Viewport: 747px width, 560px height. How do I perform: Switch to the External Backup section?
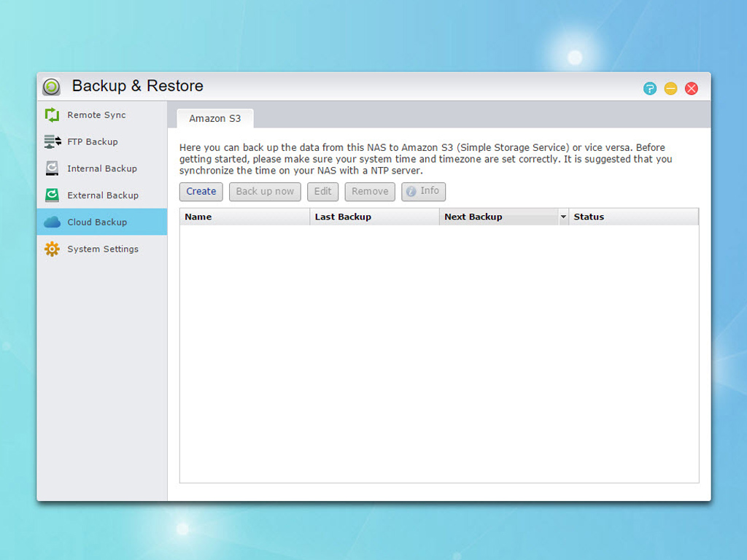[102, 195]
